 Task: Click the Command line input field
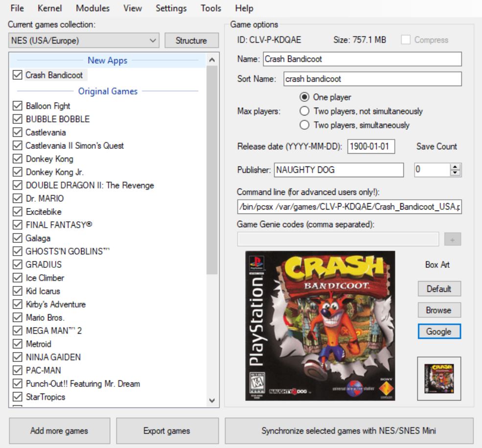point(349,207)
